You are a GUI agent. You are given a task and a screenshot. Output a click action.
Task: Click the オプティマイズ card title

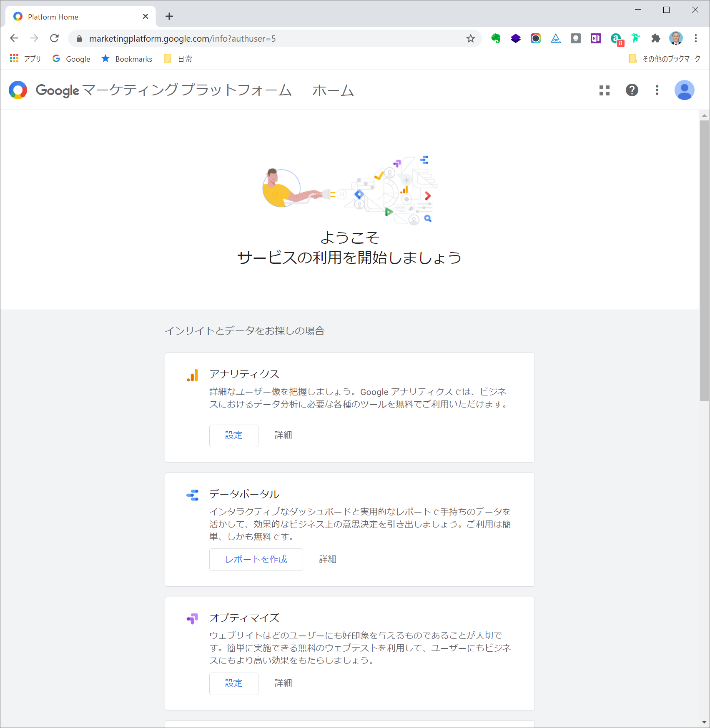(x=244, y=618)
